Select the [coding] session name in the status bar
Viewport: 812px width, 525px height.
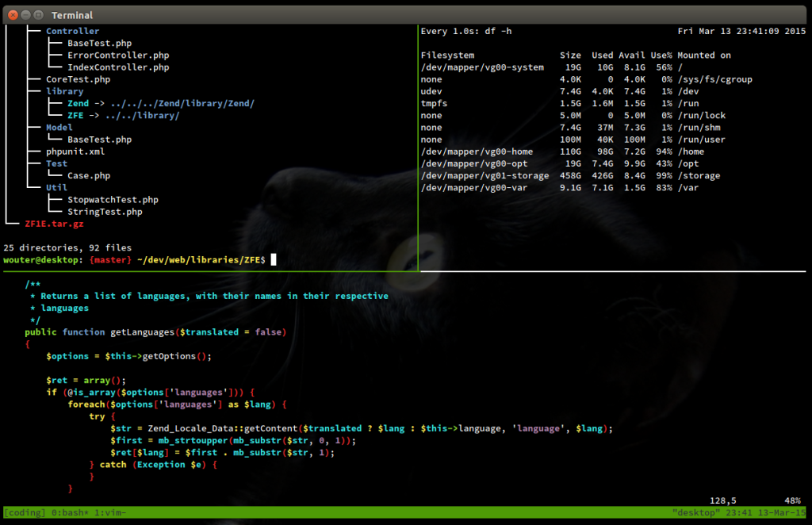click(x=24, y=512)
